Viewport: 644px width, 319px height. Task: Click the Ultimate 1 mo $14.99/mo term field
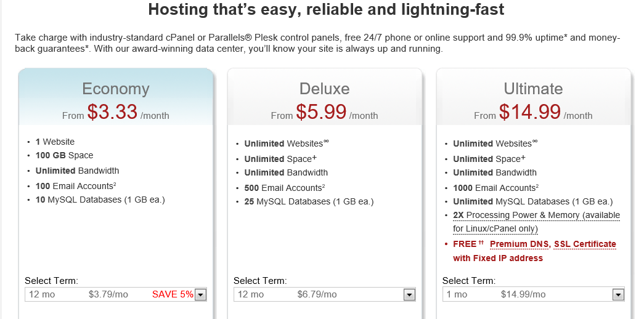(533, 295)
